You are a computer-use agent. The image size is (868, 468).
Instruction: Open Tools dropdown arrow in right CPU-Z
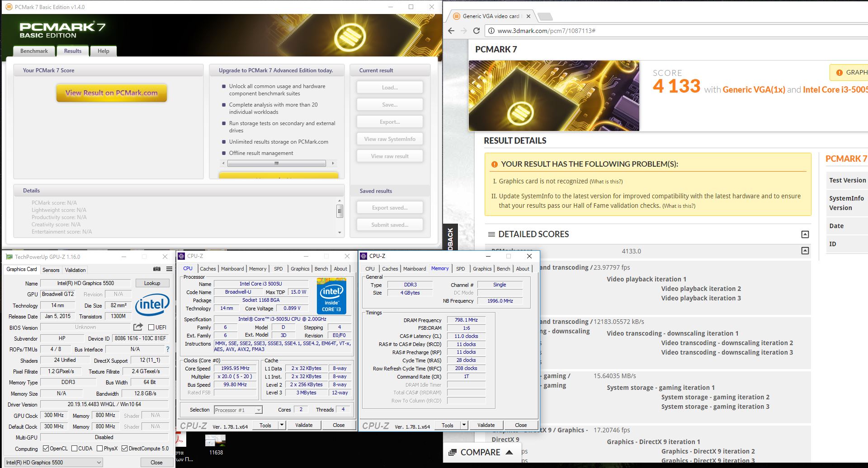464,425
